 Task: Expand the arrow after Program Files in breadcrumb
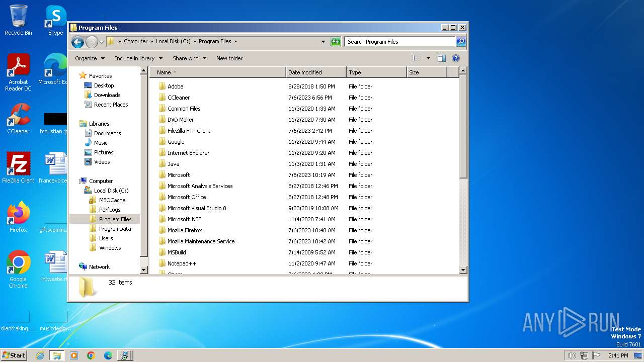tap(235, 42)
